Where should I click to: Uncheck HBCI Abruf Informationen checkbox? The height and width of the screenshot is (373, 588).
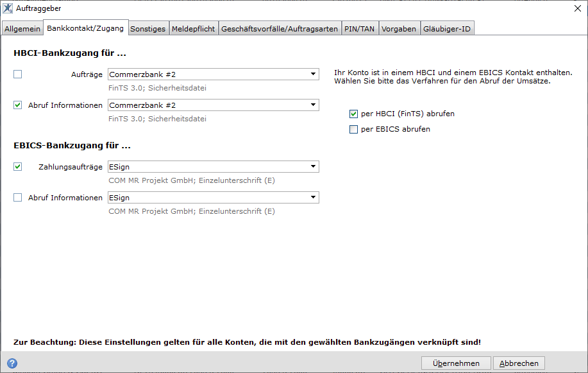[17, 105]
